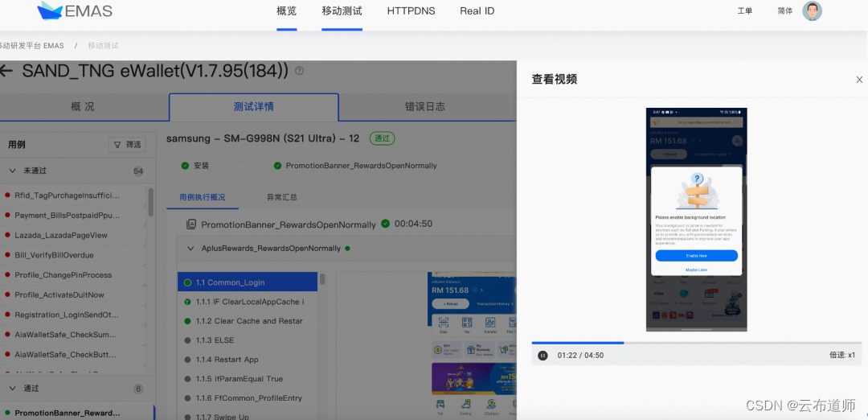Open the Real ID menu item
This screenshot has height=420, width=868.
pos(477,11)
